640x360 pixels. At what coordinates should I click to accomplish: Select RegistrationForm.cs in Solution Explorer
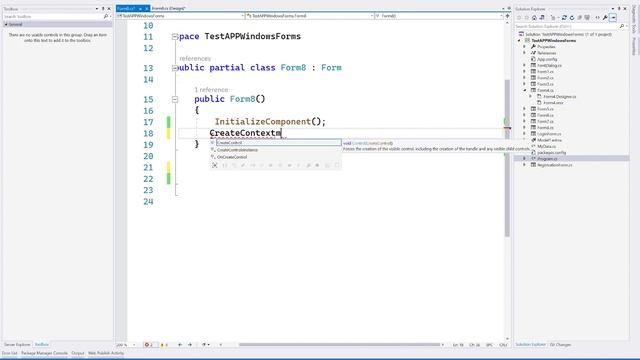coord(554,165)
